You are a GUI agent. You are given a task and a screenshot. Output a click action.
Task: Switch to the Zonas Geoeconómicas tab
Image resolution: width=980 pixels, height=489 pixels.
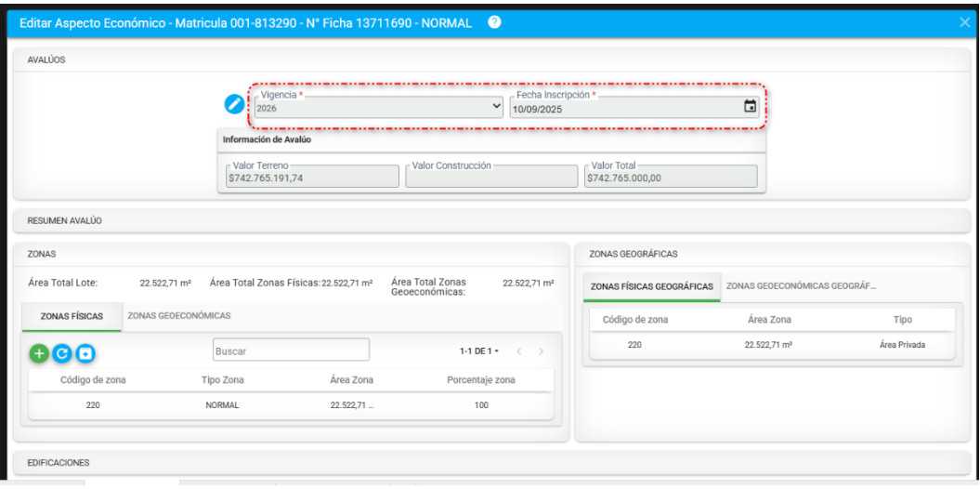tap(178, 316)
